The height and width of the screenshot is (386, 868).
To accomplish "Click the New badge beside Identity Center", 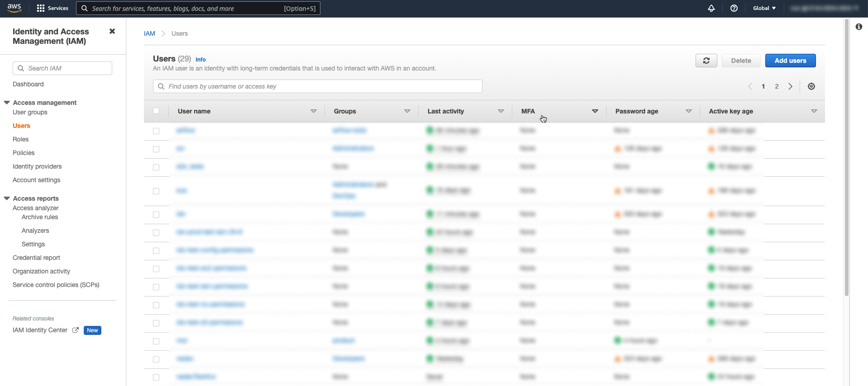I will click(x=92, y=330).
